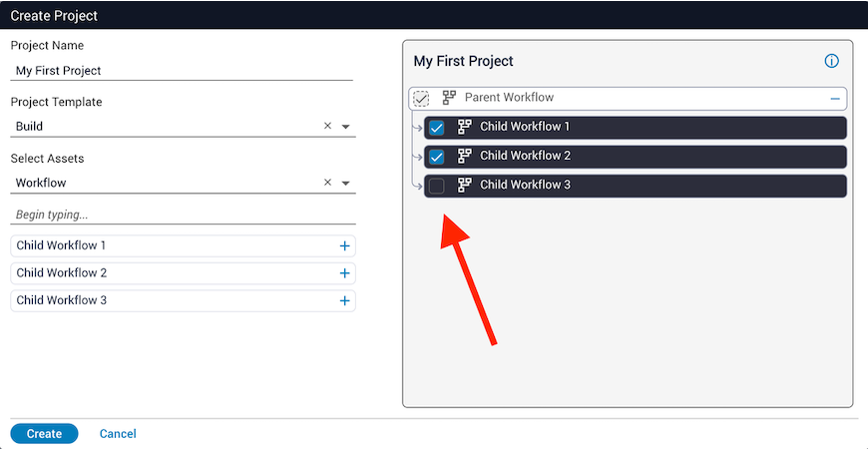Clear the Select Assets value with its X
Screen dimensions: 868x449
[x=327, y=183]
